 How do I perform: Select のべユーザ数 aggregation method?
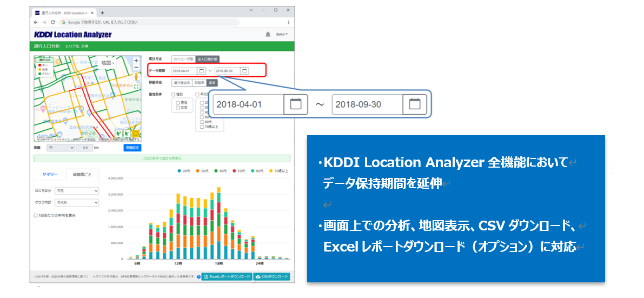point(183,59)
